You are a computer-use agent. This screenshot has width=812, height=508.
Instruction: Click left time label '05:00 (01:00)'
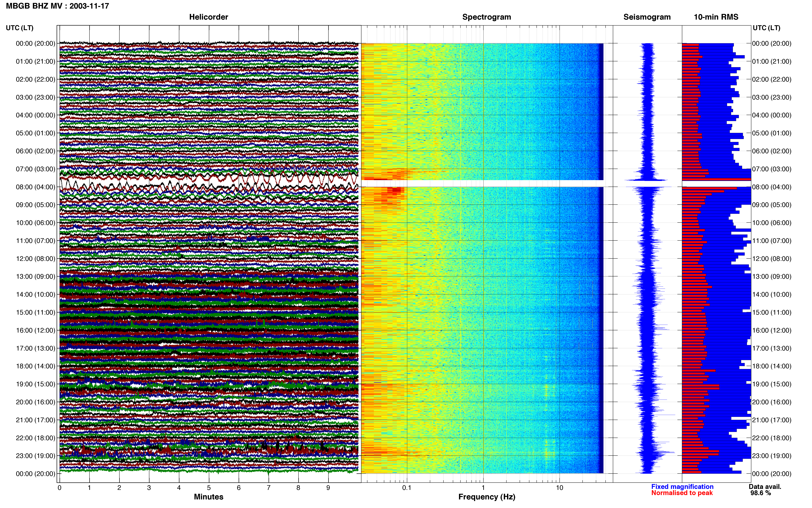[36, 133]
